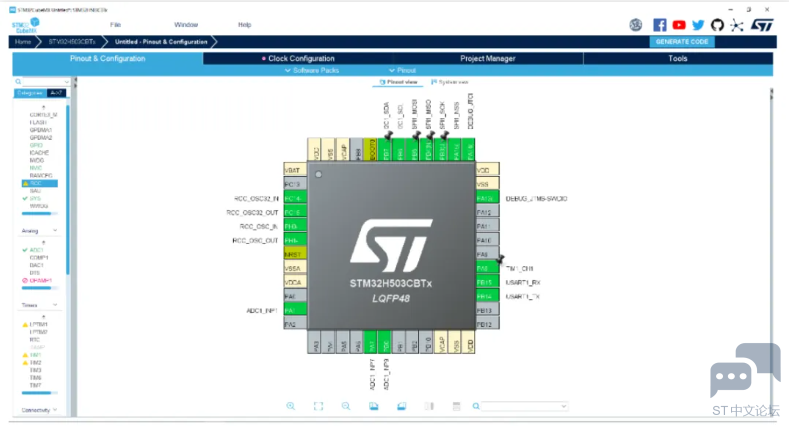Click the STM32H503CBTx breadcrumb
Viewport: 789px width, 426px height.
[x=72, y=42]
